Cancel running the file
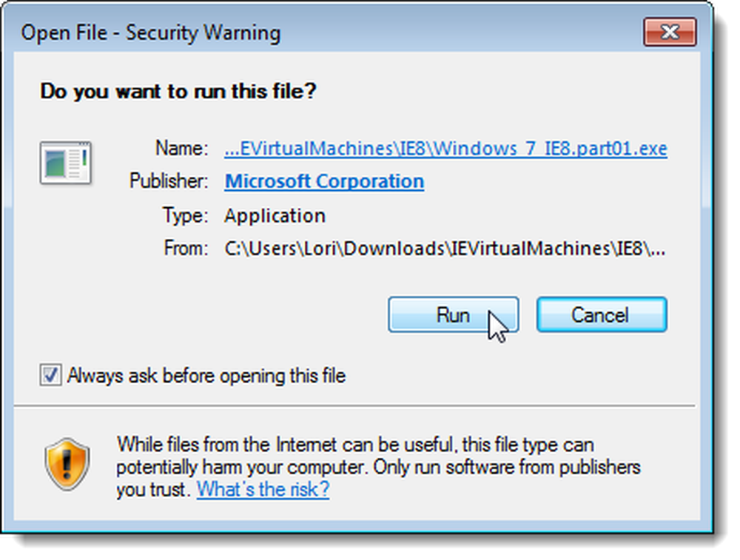Screen dimensions: 740x560 (x=601, y=314)
